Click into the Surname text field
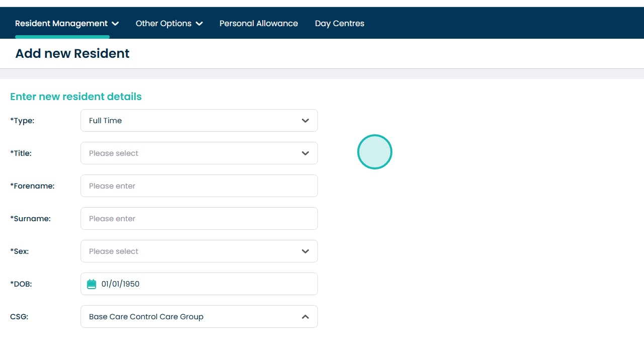The height and width of the screenshot is (362, 644). click(x=199, y=219)
